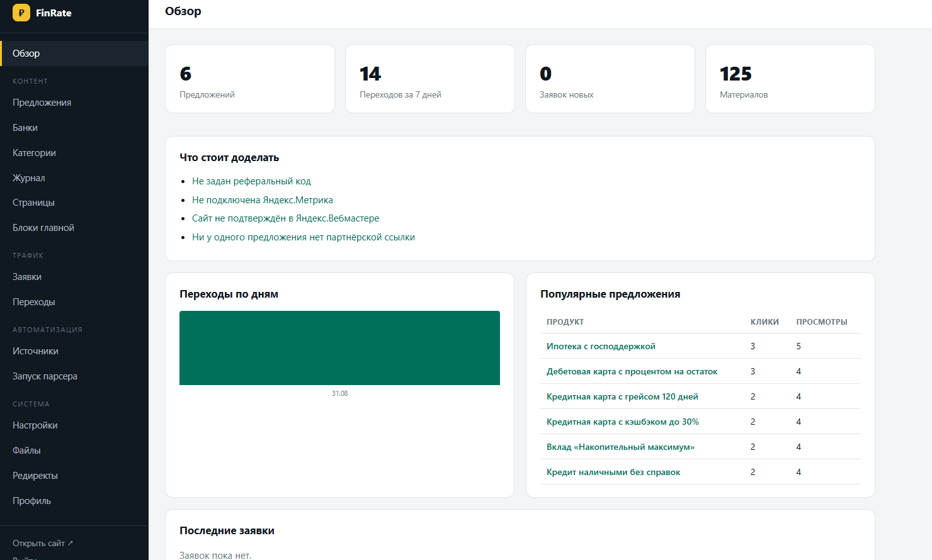932x560 pixels.
Task: Click the Популярные предложения heading
Action: click(610, 294)
